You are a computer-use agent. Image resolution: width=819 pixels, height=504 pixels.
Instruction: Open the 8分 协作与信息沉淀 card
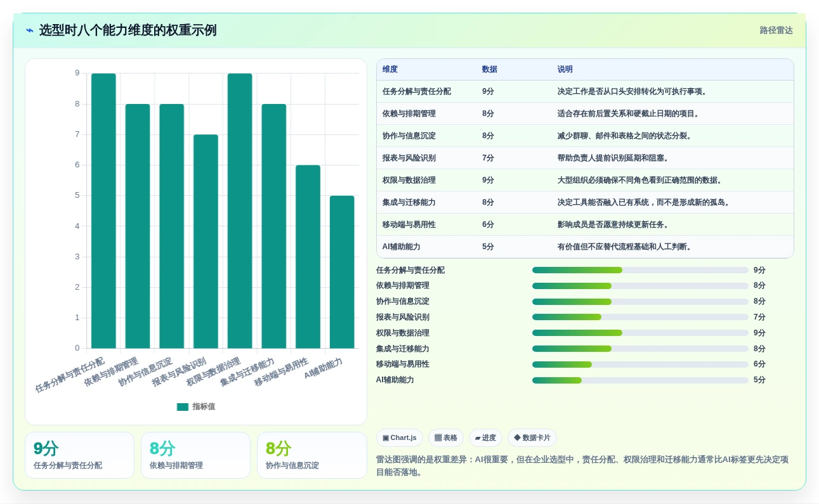pyautogui.click(x=311, y=455)
